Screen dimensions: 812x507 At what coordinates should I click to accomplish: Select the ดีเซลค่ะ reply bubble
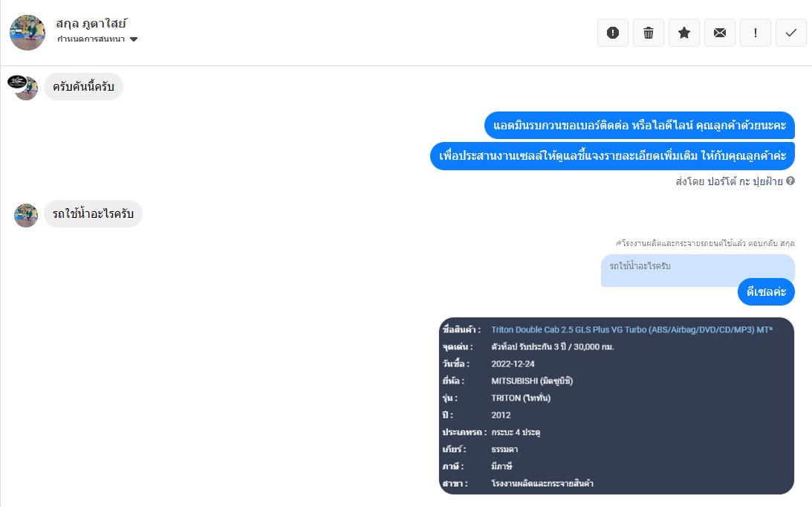pyautogui.click(x=766, y=292)
